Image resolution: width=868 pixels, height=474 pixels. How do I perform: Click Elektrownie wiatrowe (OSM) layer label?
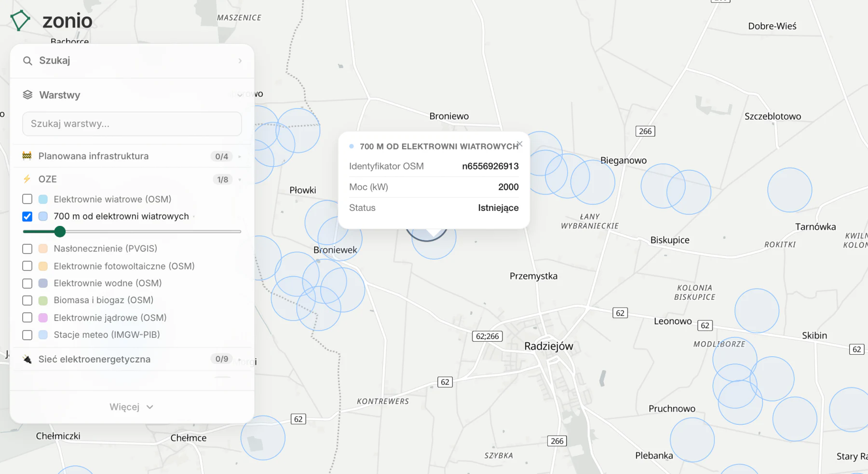[112, 199]
